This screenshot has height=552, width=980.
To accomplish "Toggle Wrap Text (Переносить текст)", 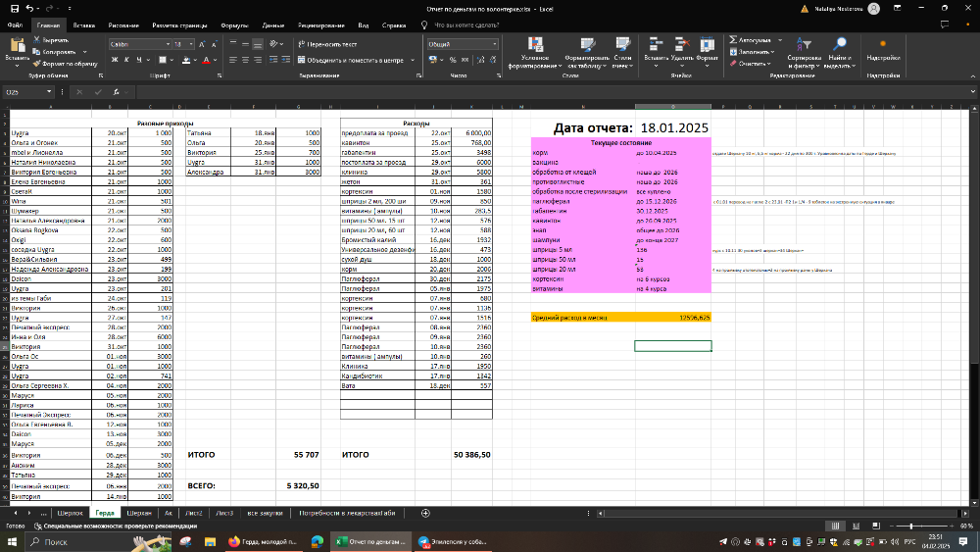I will pyautogui.click(x=326, y=44).
